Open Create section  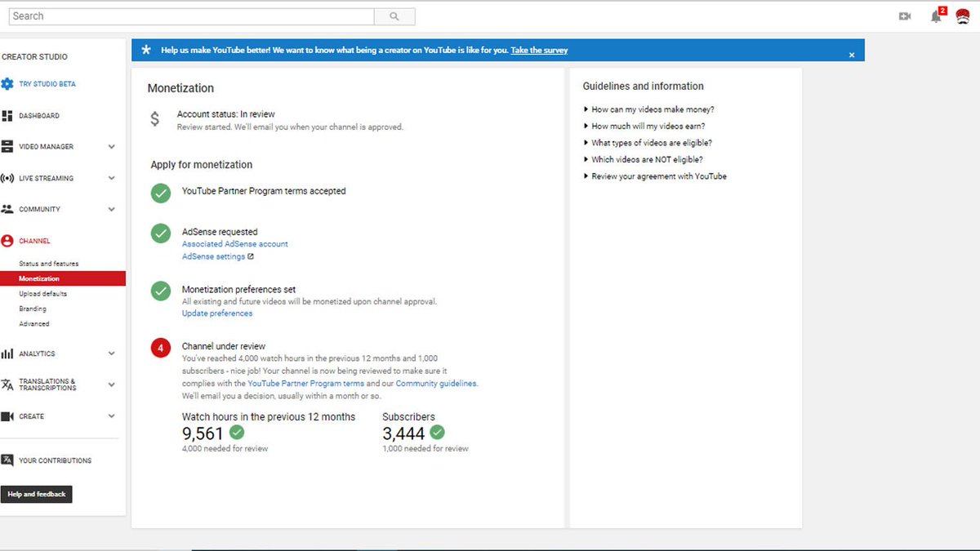point(32,416)
